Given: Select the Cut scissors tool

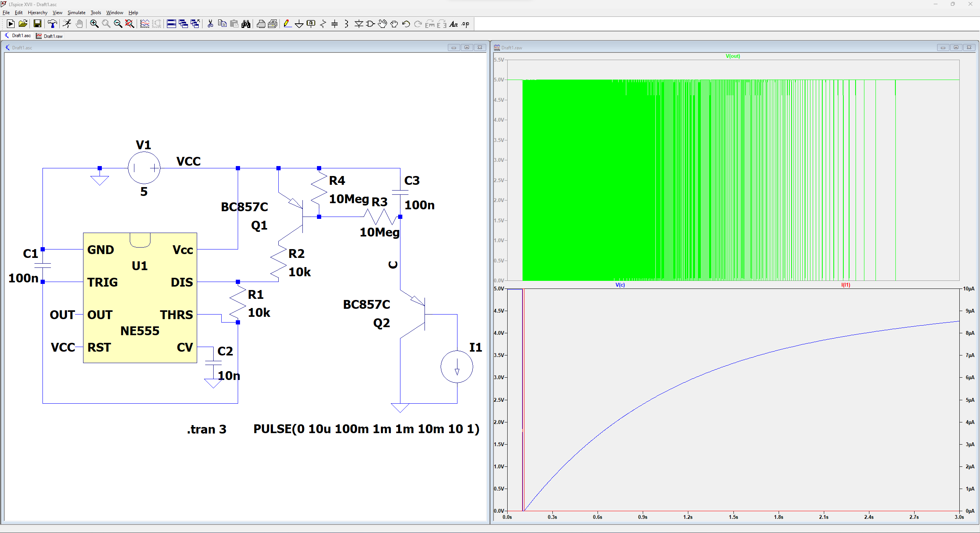Looking at the screenshot, I should (x=210, y=24).
